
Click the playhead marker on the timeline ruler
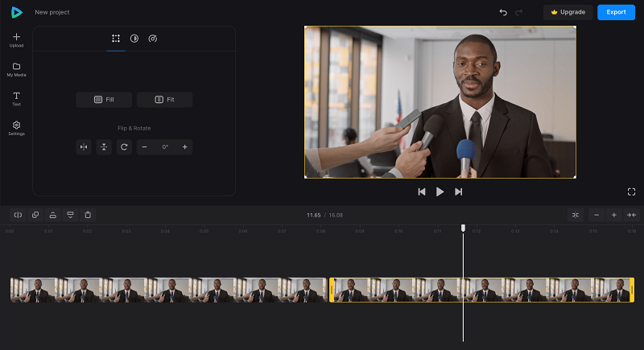tap(464, 229)
